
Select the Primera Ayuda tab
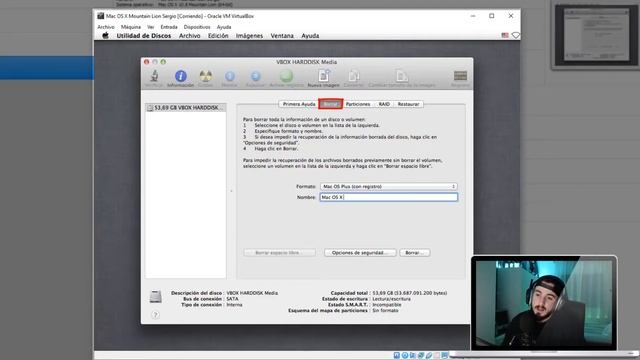tap(299, 104)
